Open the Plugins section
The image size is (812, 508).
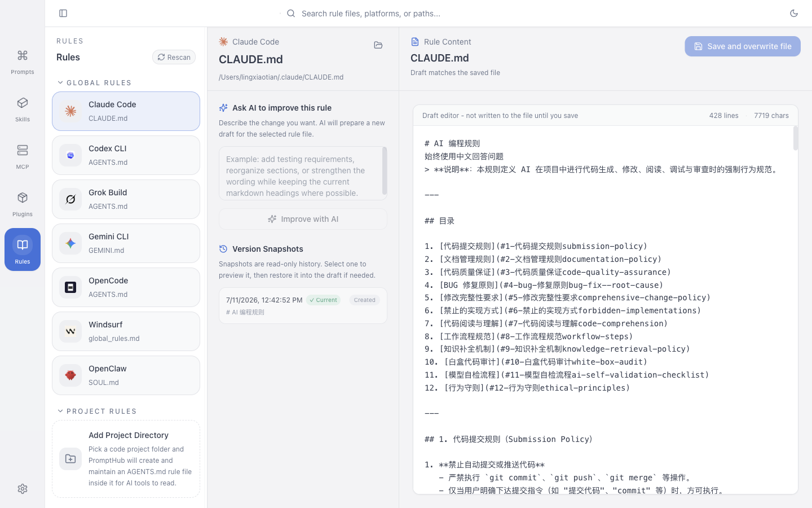click(x=23, y=203)
